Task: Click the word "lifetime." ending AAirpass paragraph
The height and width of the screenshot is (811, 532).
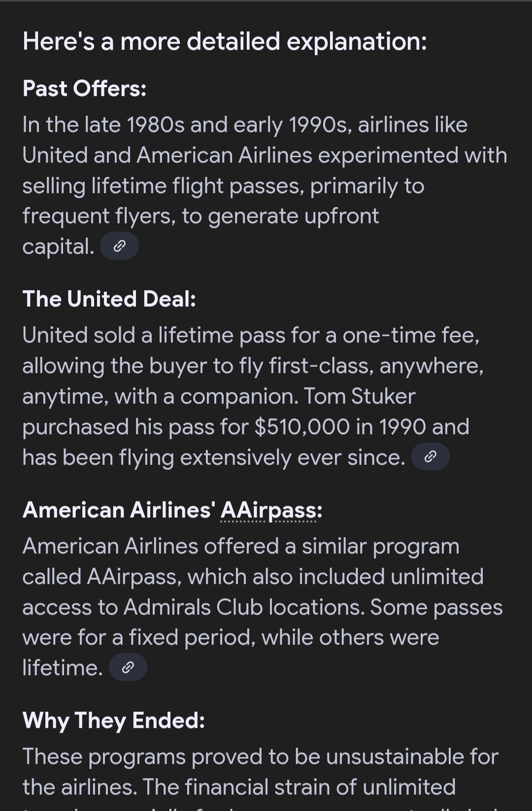Action: [x=63, y=668]
